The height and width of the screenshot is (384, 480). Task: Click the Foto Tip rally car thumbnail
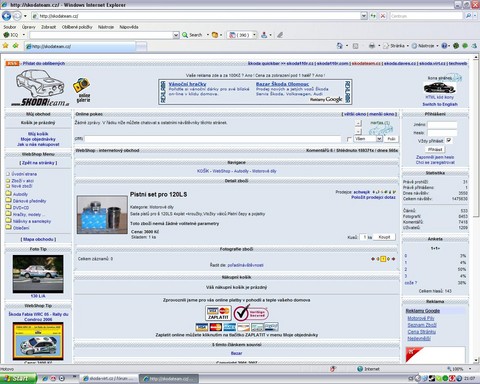coord(38,274)
